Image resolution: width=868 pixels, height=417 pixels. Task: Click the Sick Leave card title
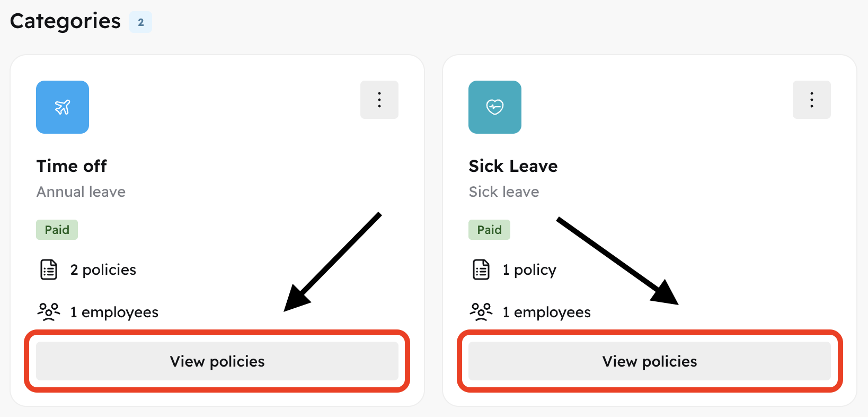click(x=513, y=166)
